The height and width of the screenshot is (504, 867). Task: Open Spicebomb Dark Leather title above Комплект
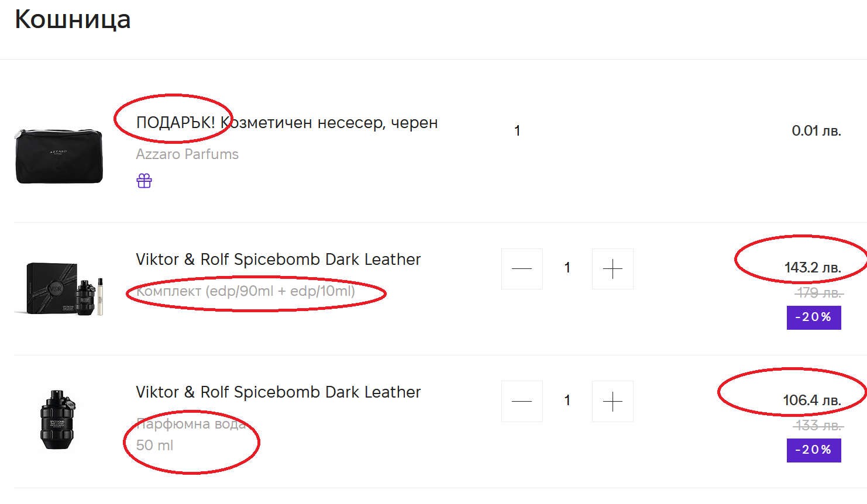pos(278,260)
